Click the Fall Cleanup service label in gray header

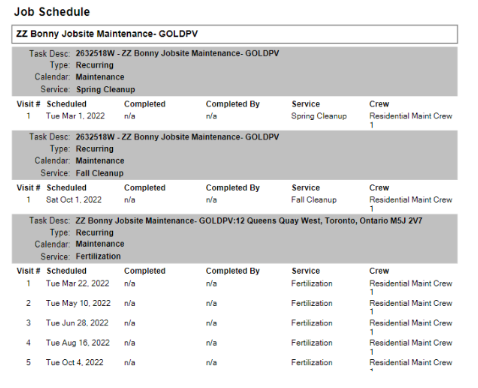click(x=99, y=173)
